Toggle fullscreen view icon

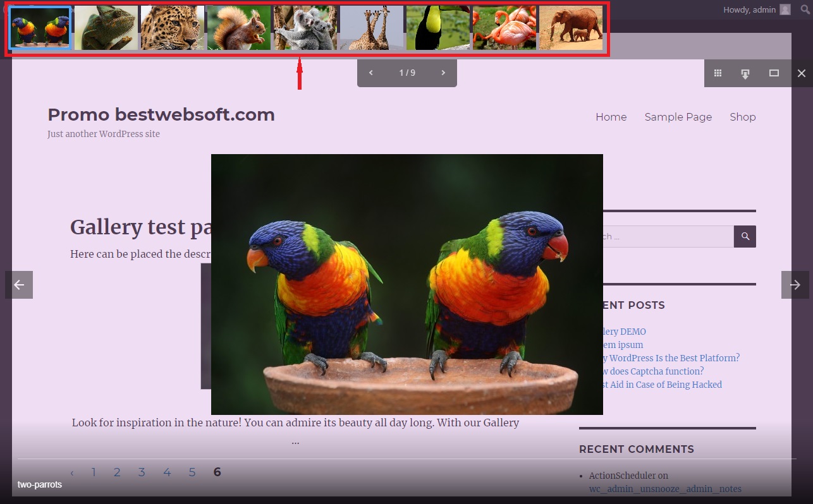(x=774, y=73)
